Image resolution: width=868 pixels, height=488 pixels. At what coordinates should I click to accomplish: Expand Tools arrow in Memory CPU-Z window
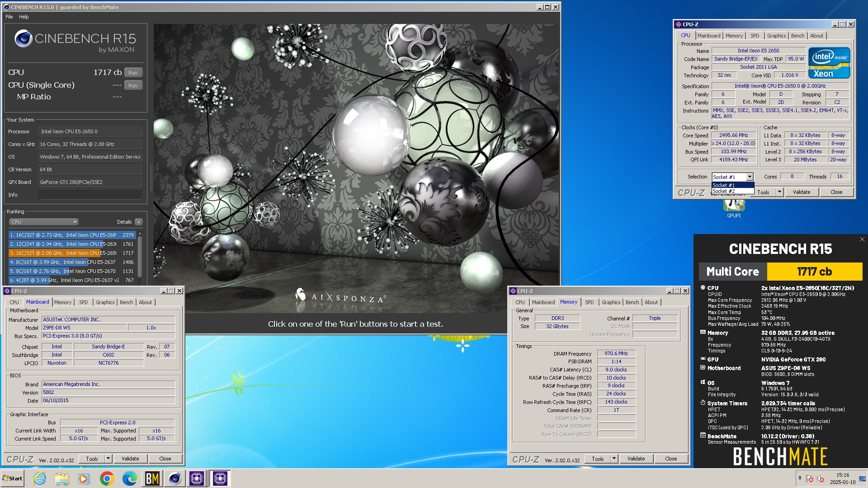point(614,459)
